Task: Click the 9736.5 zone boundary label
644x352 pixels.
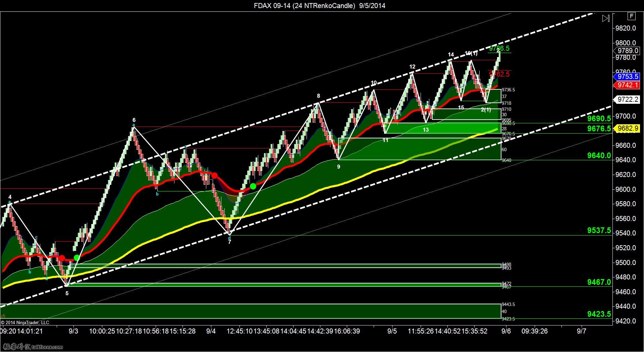Action: [508, 90]
